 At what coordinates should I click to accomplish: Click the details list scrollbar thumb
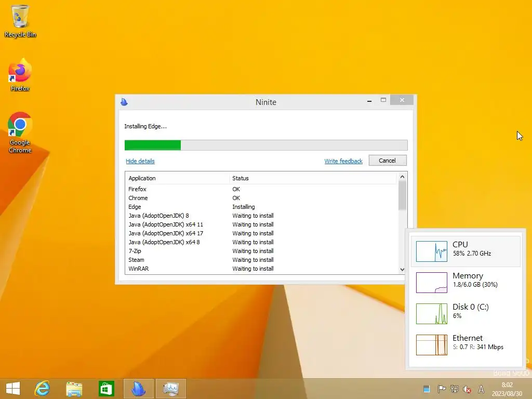(402, 195)
